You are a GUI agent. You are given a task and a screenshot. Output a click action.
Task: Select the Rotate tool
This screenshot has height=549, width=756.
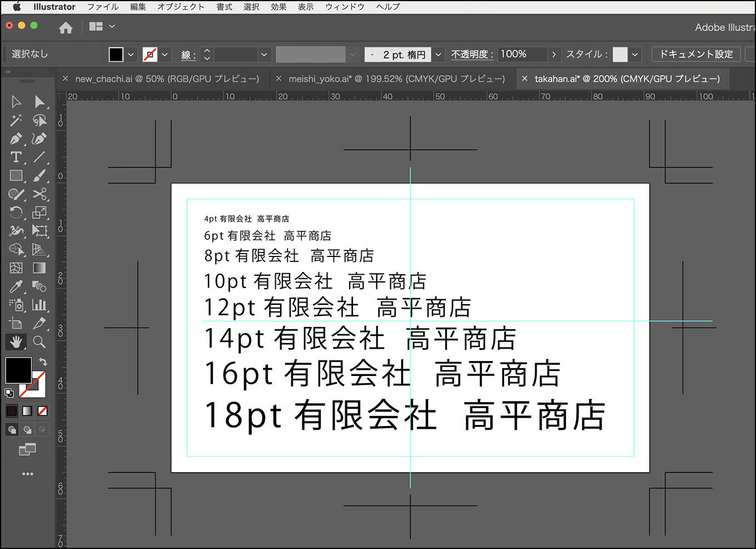[16, 212]
